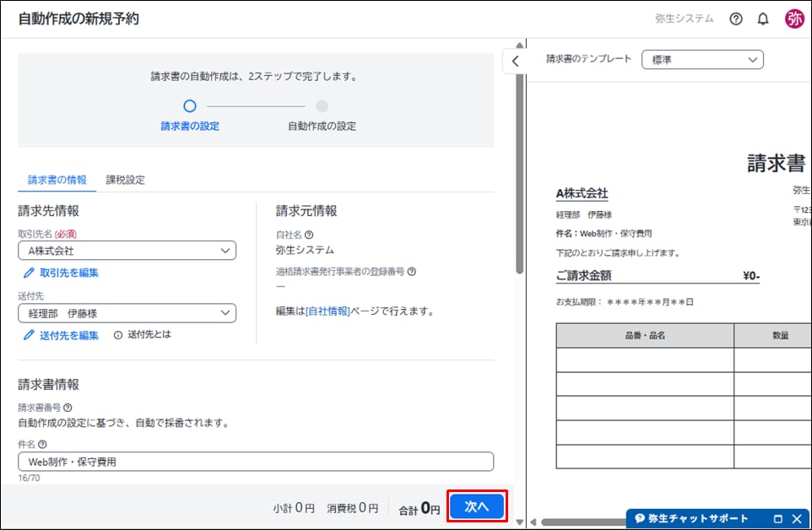Click the info icon for 送付先とは
The width and height of the screenshot is (812, 530).
(117, 335)
